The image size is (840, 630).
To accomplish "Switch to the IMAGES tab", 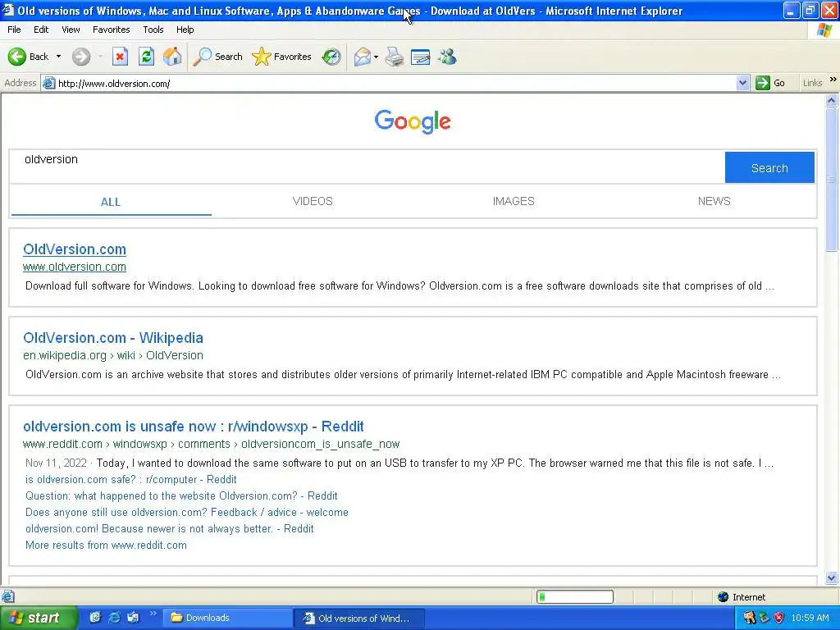I will (x=514, y=202).
